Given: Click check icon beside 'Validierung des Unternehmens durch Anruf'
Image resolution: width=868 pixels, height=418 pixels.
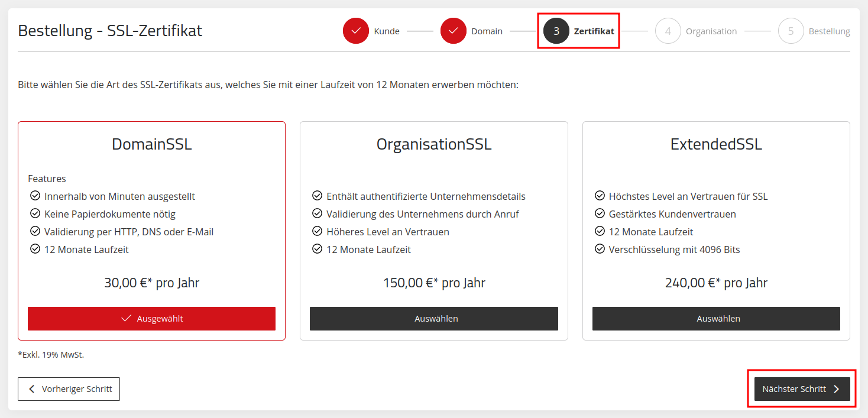Looking at the screenshot, I should coord(317,213).
